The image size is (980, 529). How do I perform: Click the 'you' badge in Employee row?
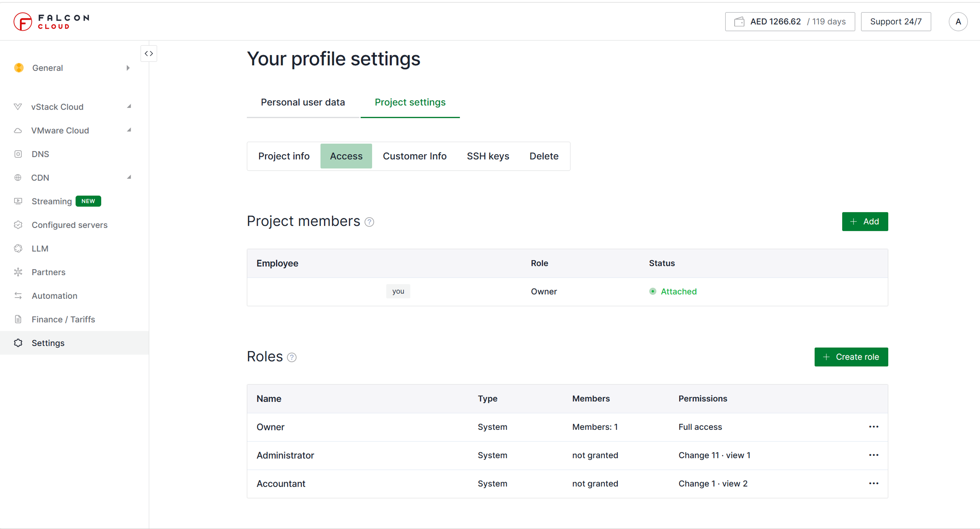pos(398,291)
